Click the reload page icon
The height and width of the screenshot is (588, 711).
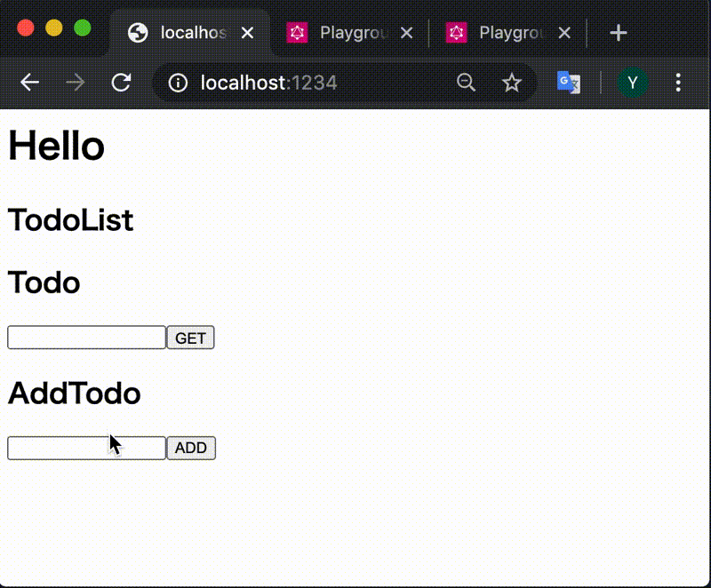pyautogui.click(x=122, y=82)
